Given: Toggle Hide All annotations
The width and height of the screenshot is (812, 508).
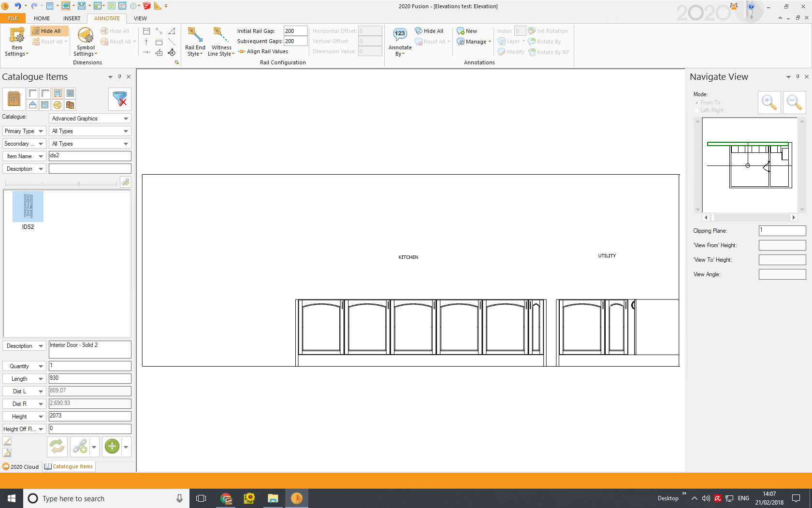Looking at the screenshot, I should pos(429,31).
